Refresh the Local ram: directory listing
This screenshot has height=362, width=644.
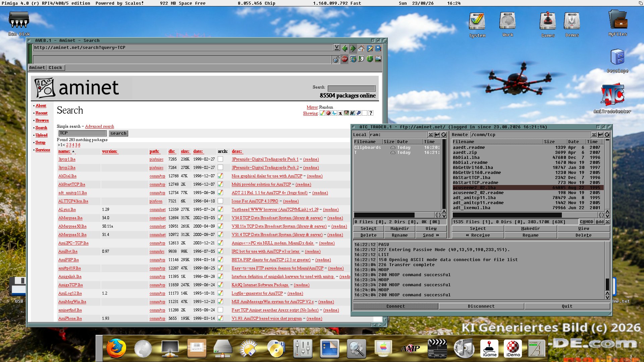(x=444, y=135)
